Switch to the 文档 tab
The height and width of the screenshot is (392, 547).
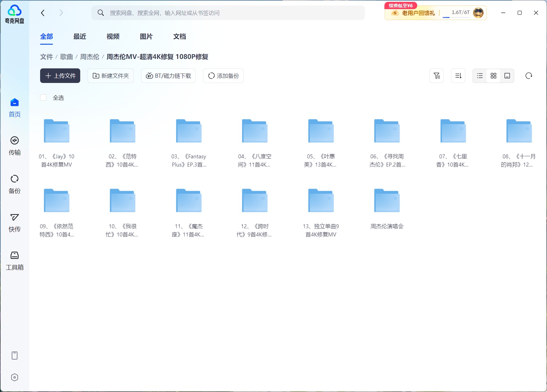pos(180,36)
